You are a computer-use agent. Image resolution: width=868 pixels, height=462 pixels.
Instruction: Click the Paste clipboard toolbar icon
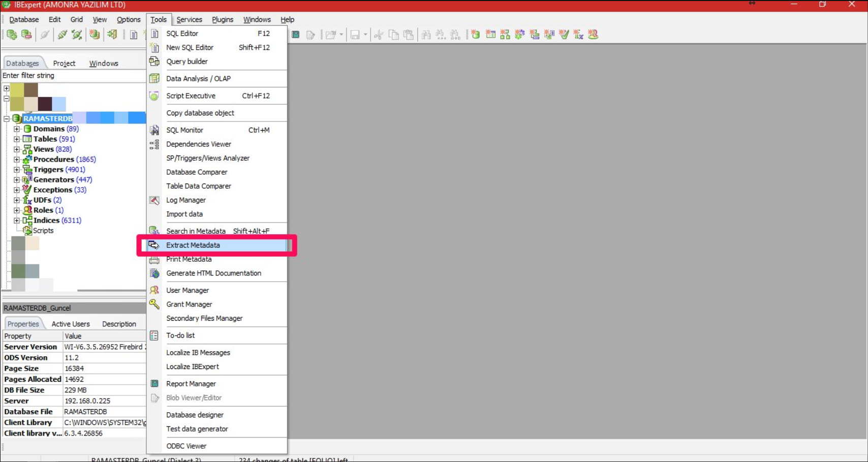point(408,35)
